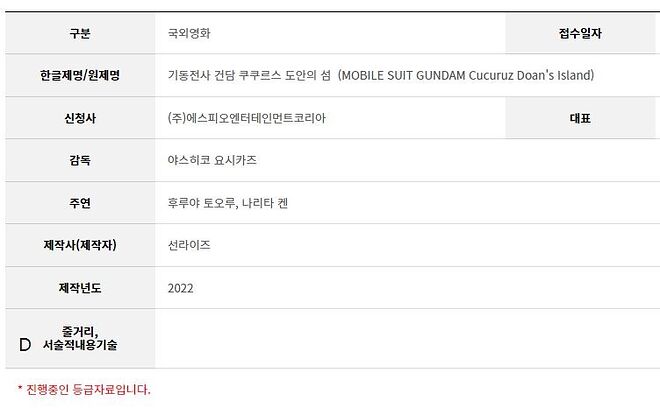Click the 제작년도 label cell
Viewport: 660px width, 408px height.
tap(80, 288)
